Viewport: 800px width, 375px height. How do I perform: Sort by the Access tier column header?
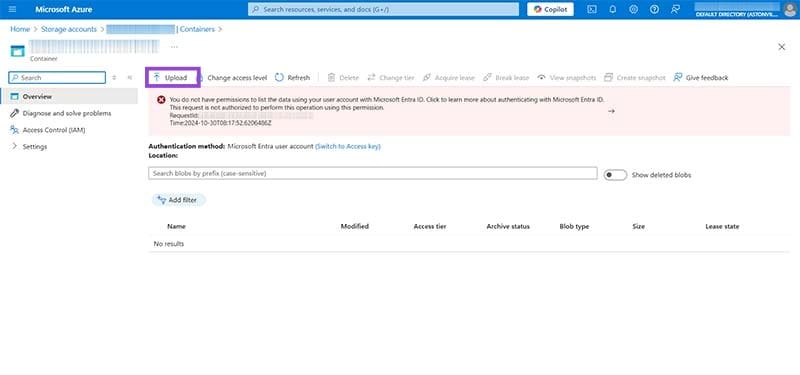(430, 227)
